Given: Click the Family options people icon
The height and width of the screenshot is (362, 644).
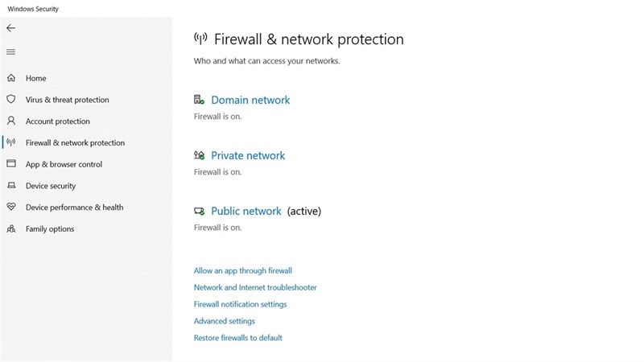Looking at the screenshot, I should coord(11,228).
